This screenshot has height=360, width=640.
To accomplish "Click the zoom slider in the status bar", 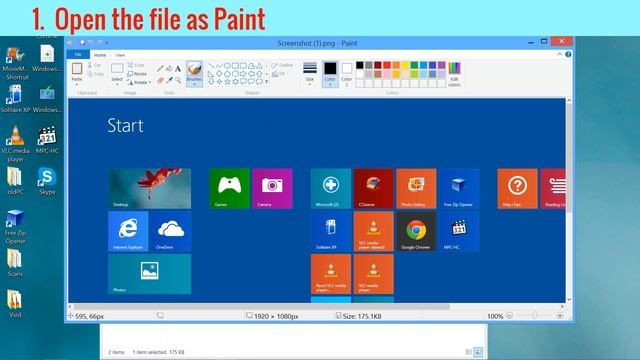I will [534, 315].
